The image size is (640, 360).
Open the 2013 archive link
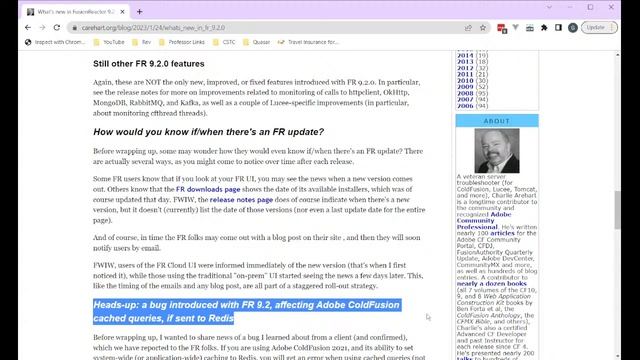[x=465, y=62]
